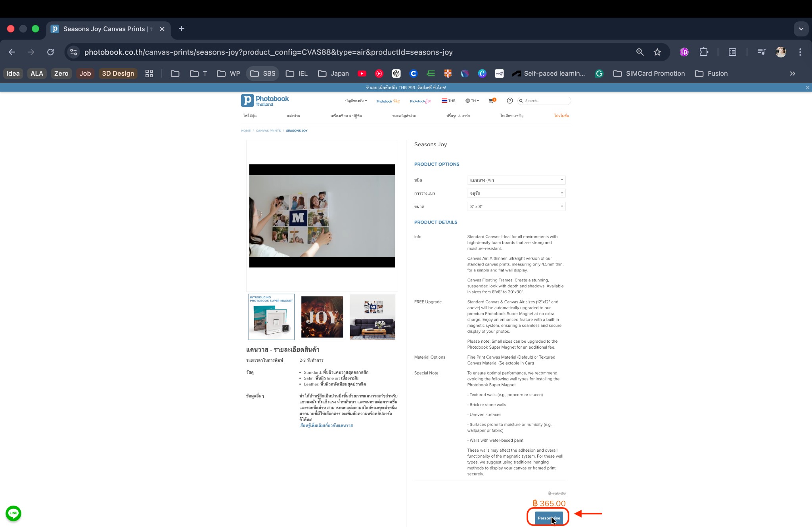The width and height of the screenshot is (812, 527).
Task: Open the LINE chat bubble
Action: pos(13,513)
